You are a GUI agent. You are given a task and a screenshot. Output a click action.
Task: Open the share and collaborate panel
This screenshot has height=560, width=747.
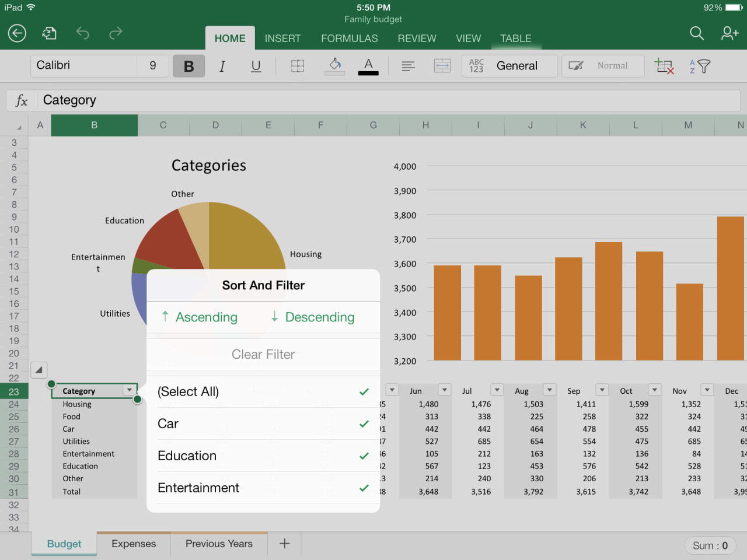point(729,33)
